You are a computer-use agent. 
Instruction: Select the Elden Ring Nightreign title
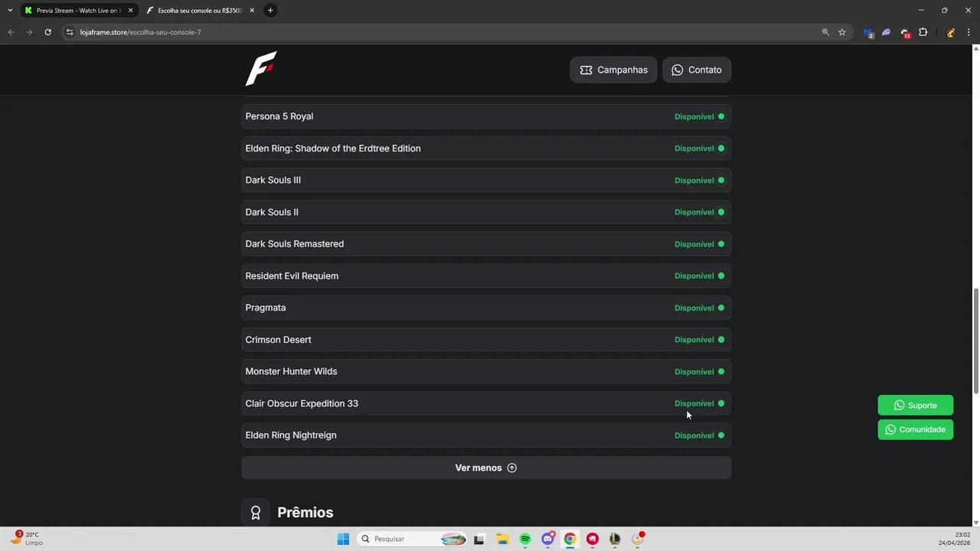pos(291,435)
